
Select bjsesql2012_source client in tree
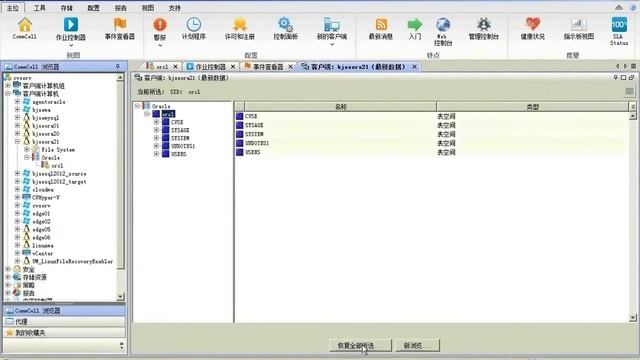coord(59,173)
